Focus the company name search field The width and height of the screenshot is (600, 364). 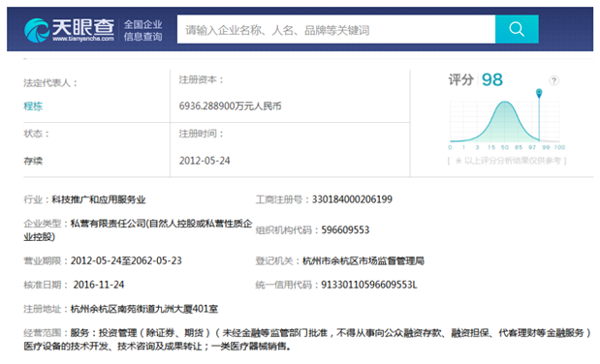pyautogui.click(x=336, y=29)
